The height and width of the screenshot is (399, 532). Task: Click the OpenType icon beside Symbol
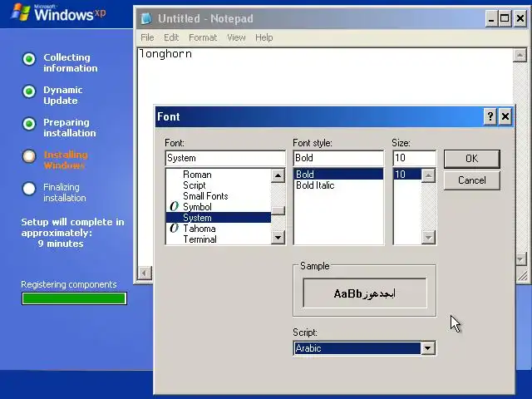174,207
